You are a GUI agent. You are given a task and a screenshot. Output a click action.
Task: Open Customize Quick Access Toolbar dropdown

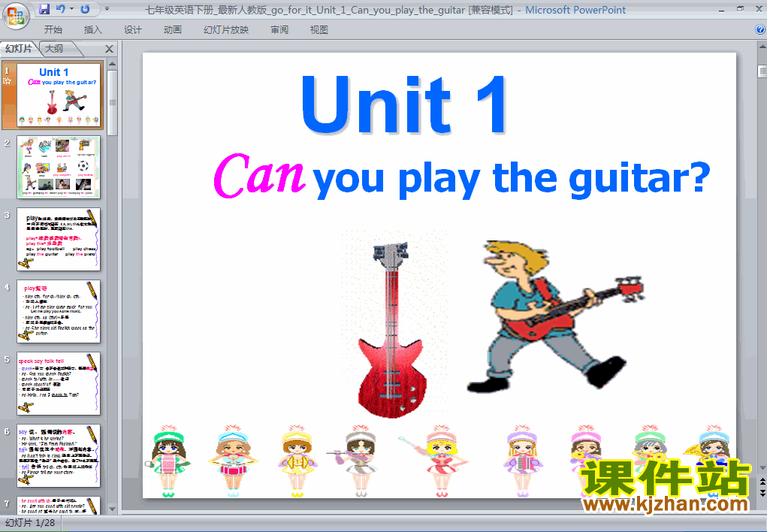point(107,9)
